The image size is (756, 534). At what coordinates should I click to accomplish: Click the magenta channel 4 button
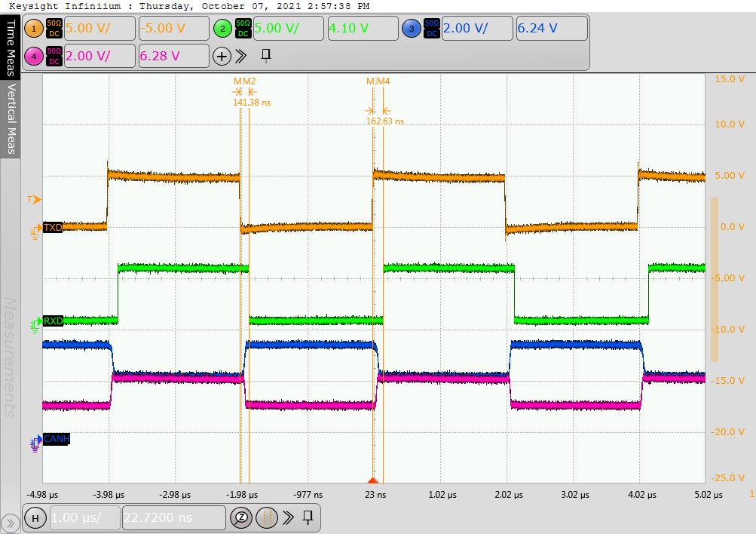tap(34, 56)
